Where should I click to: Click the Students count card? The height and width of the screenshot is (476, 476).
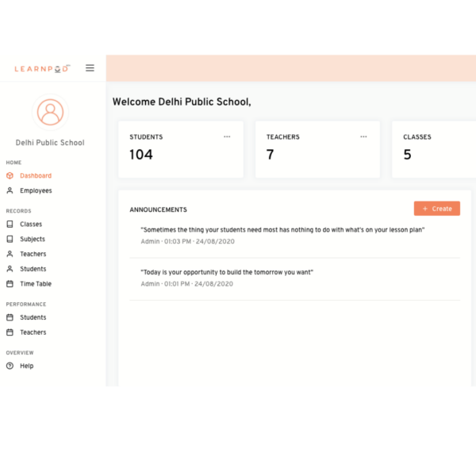pos(181,149)
